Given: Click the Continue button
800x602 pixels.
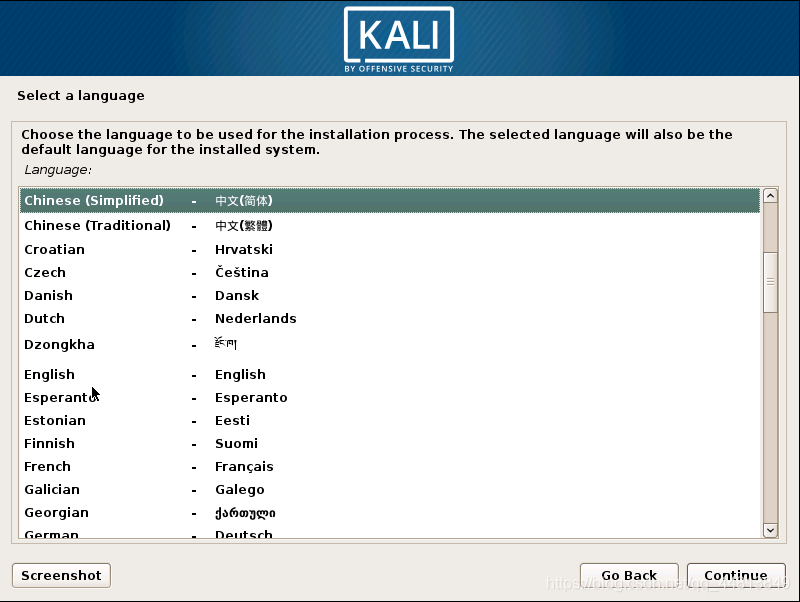Looking at the screenshot, I should click(736, 575).
